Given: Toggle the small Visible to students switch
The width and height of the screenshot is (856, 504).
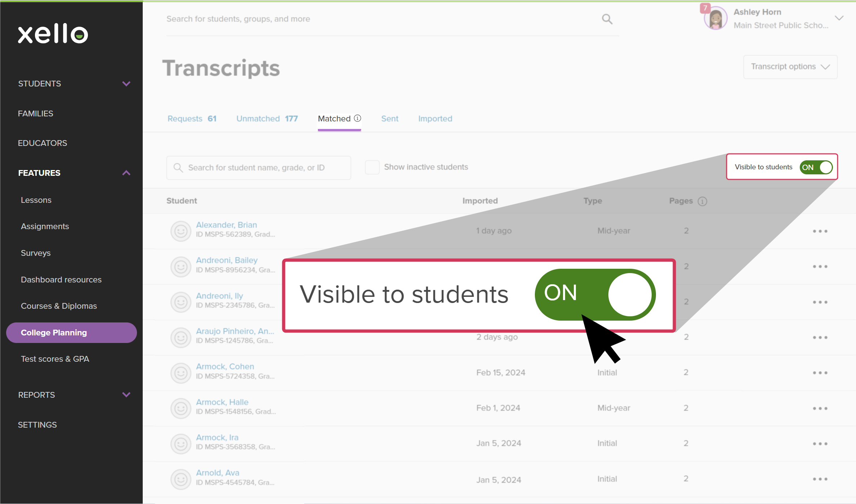Looking at the screenshot, I should (816, 167).
